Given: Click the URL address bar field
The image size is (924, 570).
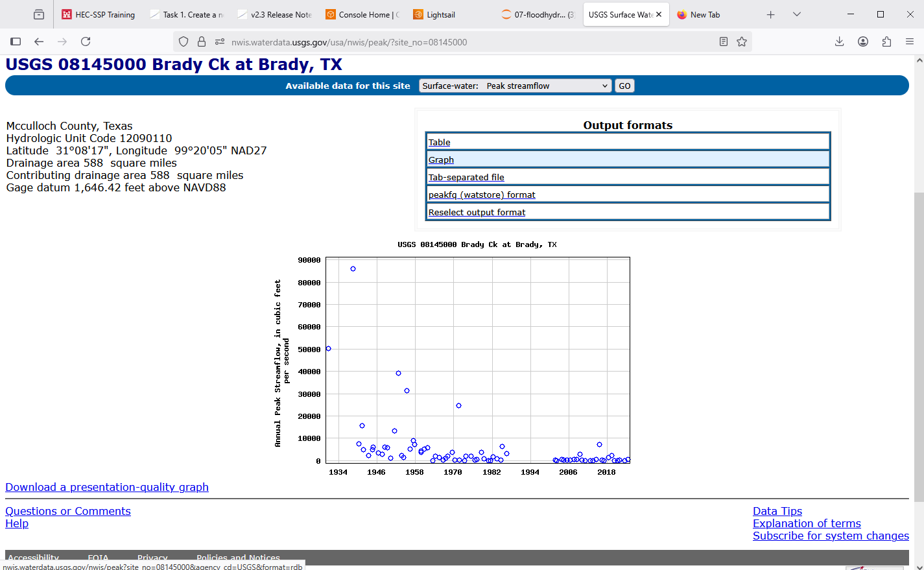Looking at the screenshot, I should tap(467, 42).
